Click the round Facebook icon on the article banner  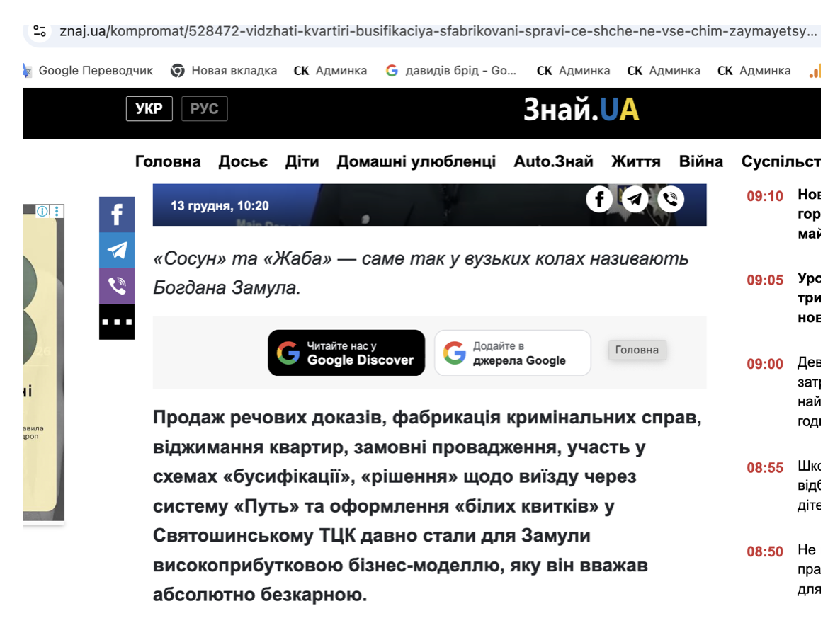pyautogui.click(x=599, y=199)
